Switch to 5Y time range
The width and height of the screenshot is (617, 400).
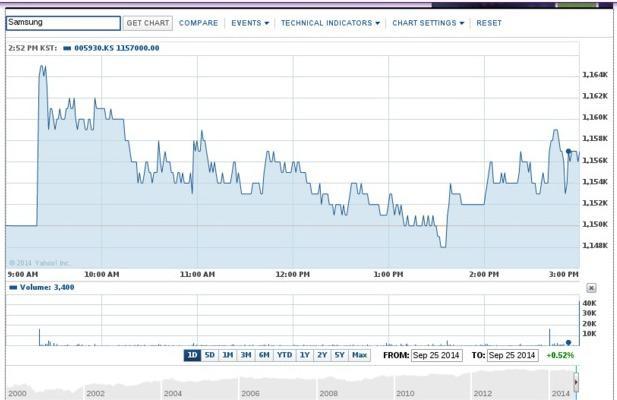340,355
